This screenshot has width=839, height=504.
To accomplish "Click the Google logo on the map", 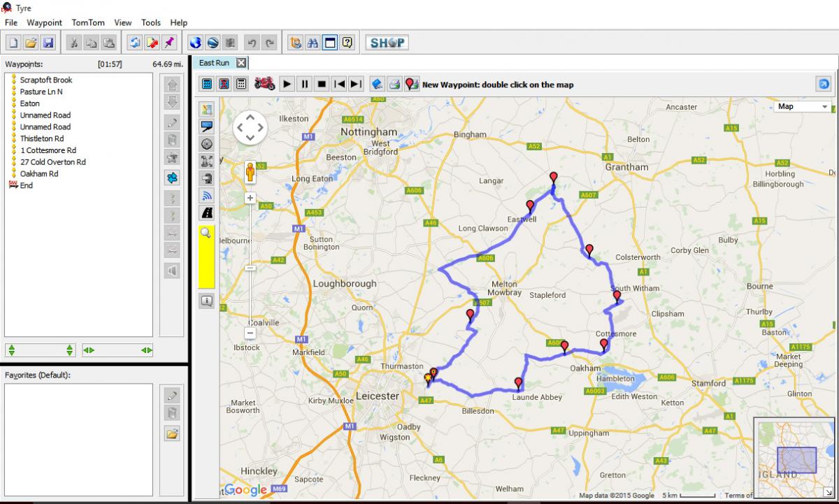I will coord(245,490).
